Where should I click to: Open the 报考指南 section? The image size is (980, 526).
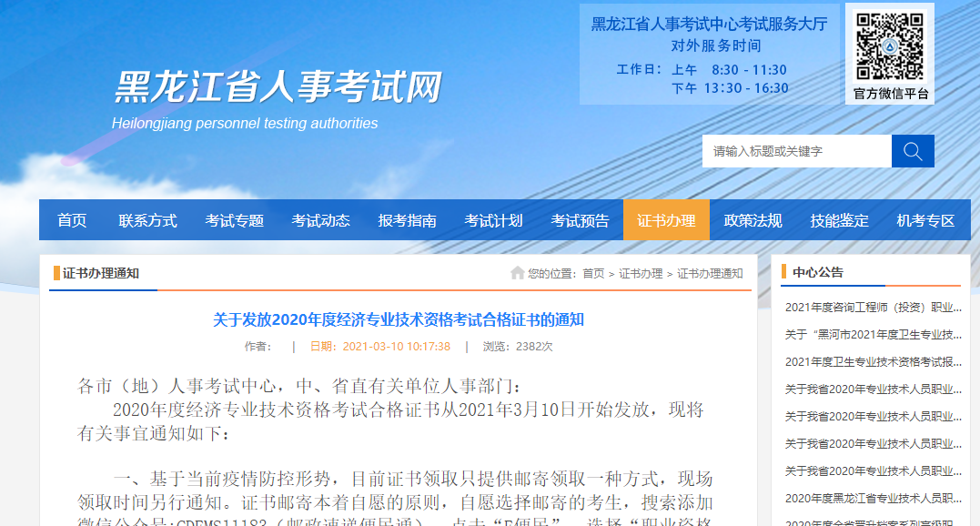click(x=407, y=219)
